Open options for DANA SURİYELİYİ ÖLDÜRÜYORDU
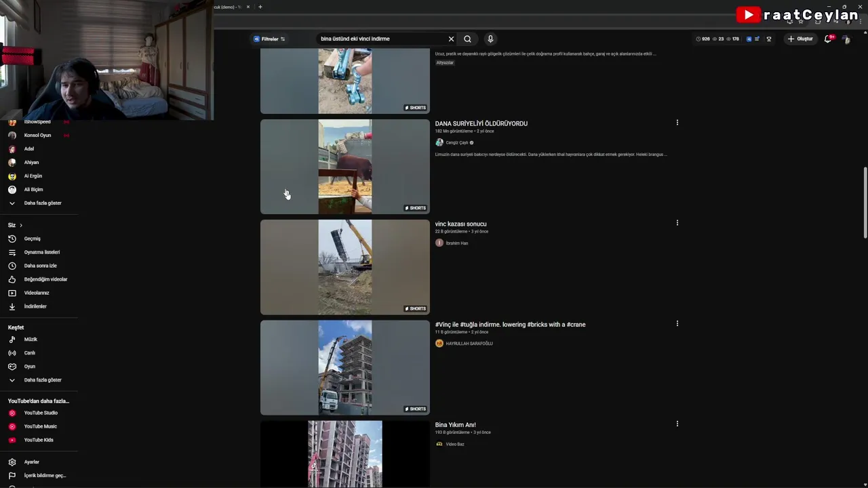This screenshot has width=868, height=488. (x=677, y=123)
